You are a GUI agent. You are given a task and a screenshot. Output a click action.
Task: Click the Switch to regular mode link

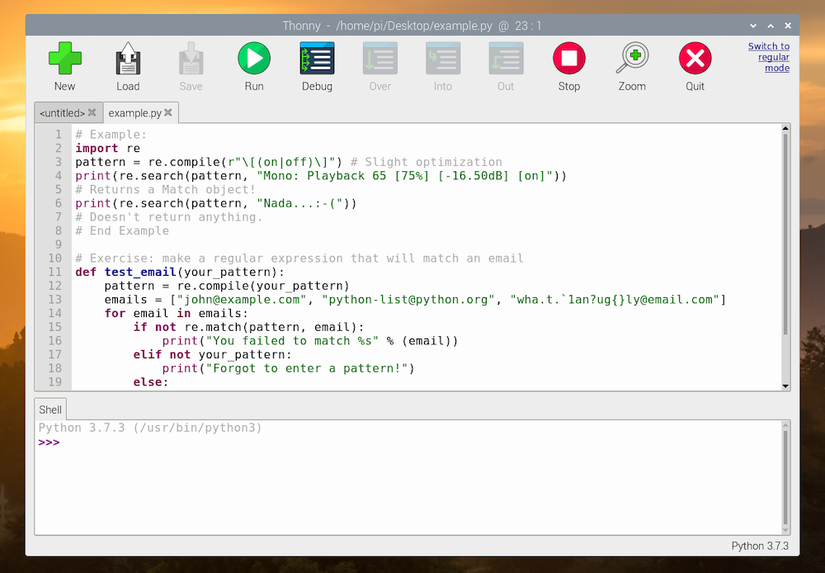(768, 57)
